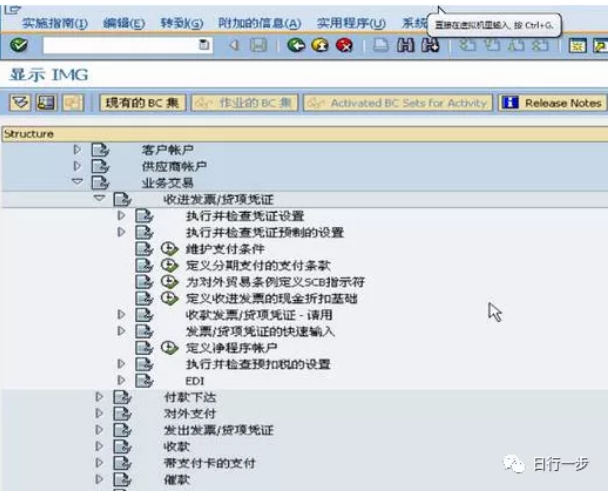Click execute icon for 定义收进发票的现金折扣基础
Image resolution: width=611 pixels, height=493 pixels.
169,298
